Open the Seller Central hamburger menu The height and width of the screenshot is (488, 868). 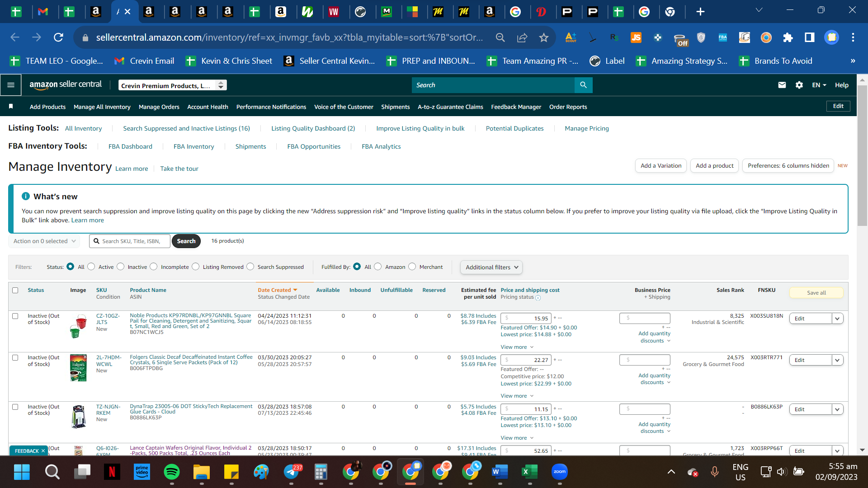pos(11,85)
